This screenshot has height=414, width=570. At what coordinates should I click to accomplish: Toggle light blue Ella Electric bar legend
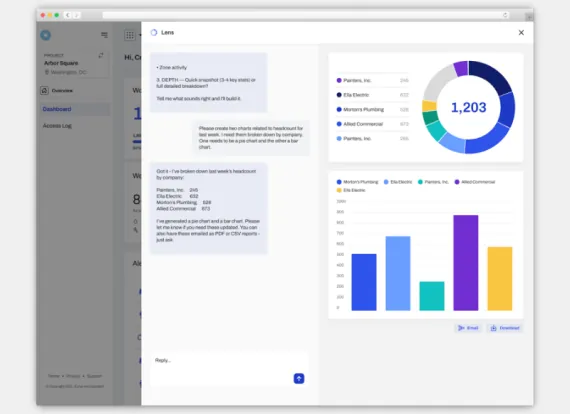pyautogui.click(x=398, y=182)
